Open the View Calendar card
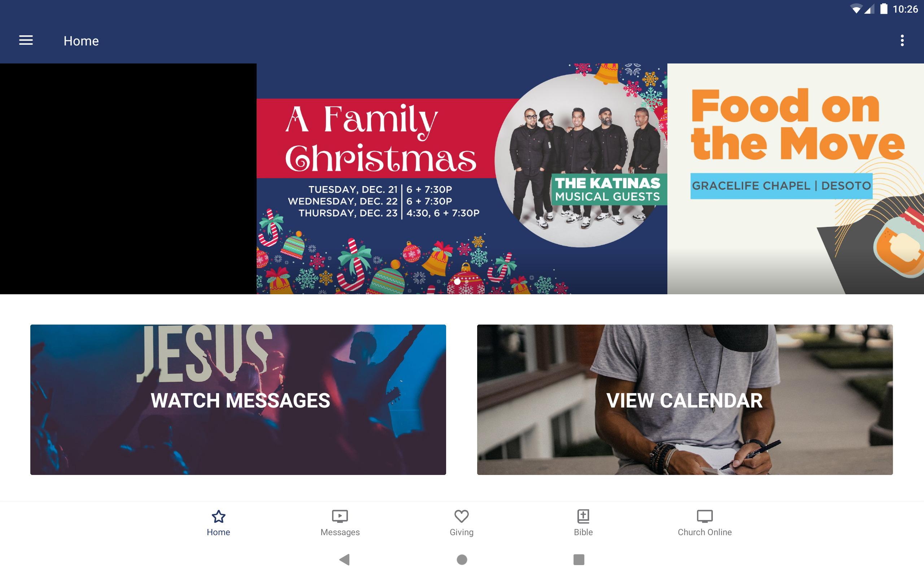This screenshot has height=577, width=924. pos(685,400)
